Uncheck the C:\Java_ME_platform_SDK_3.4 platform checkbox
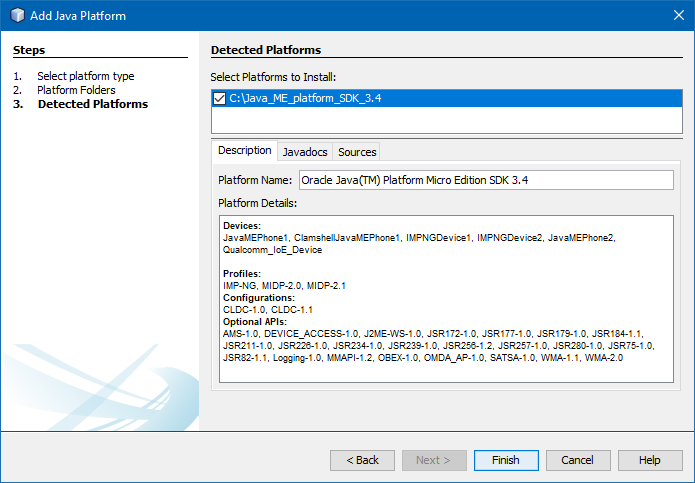Image resolution: width=695 pixels, height=483 pixels. (x=219, y=98)
